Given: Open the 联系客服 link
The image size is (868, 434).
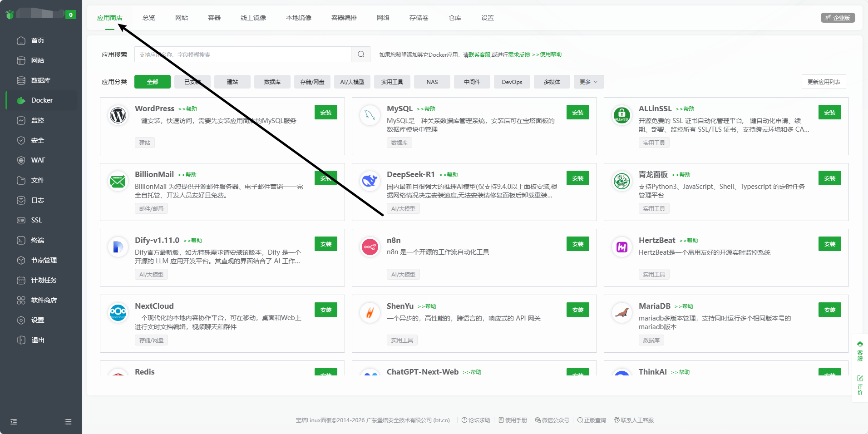Looking at the screenshot, I should 479,54.
